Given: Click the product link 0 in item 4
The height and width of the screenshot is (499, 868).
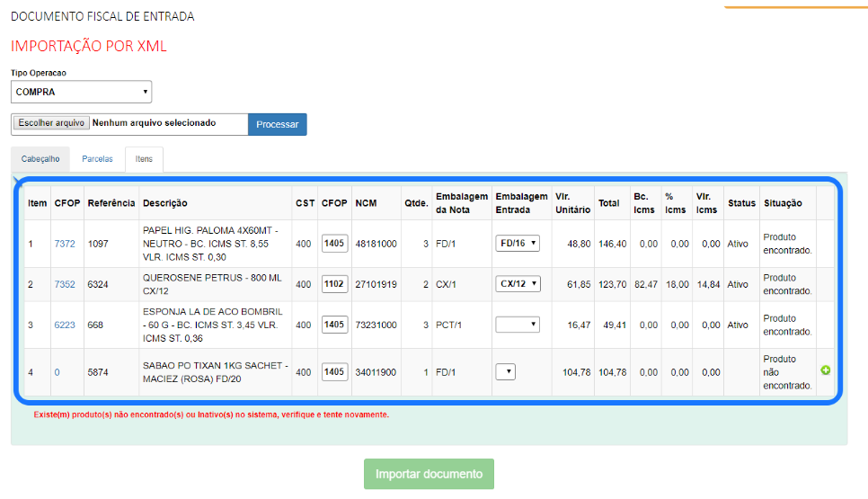Looking at the screenshot, I should coord(57,371).
